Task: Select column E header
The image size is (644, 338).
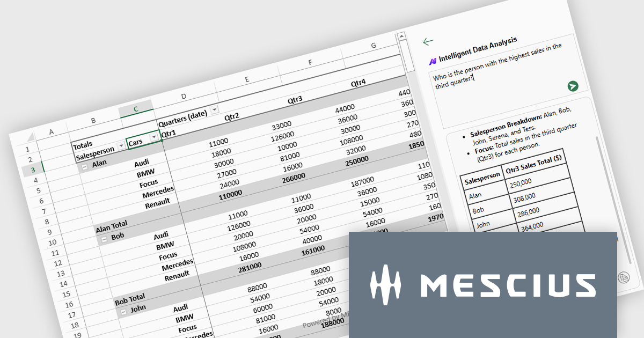Action: (247, 79)
